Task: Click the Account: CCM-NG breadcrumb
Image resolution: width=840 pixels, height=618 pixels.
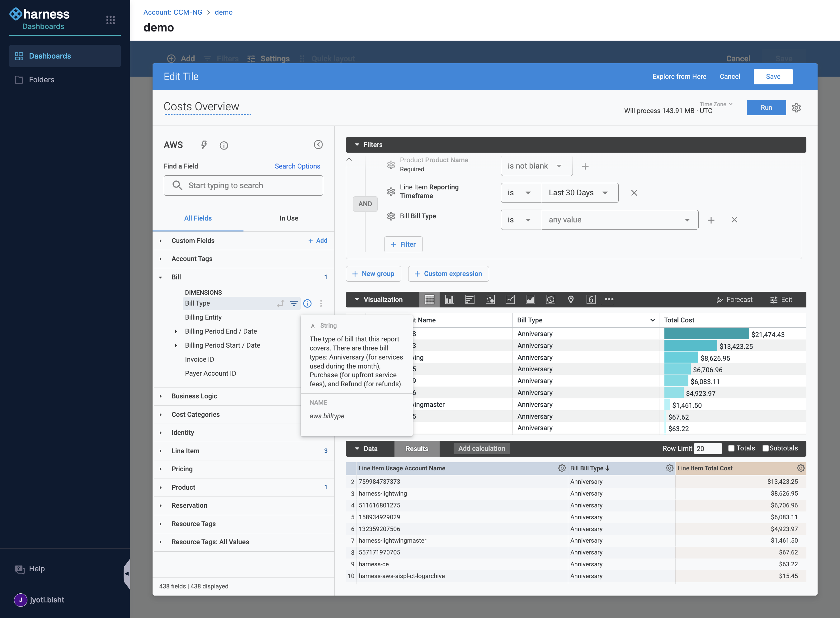Action: click(x=173, y=12)
